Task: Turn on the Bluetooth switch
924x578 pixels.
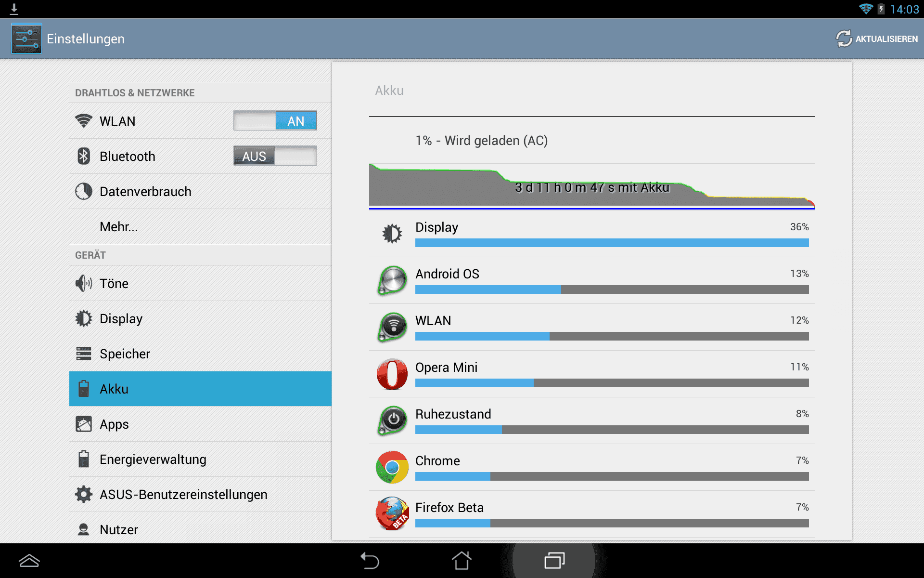Action: click(x=275, y=156)
